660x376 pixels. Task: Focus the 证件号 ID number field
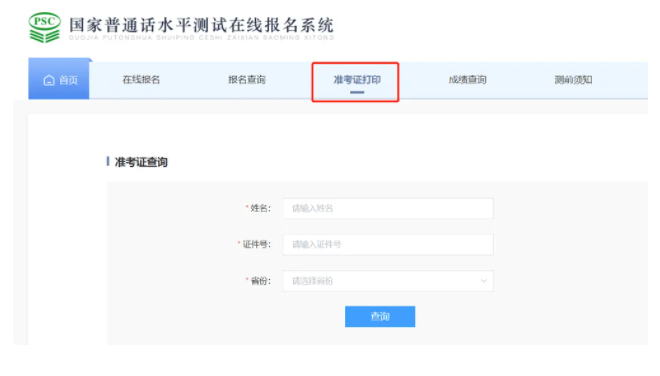point(388,245)
